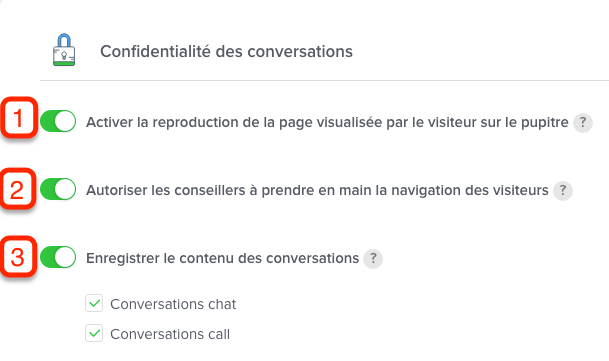
Task: Toggle off Enregistrer le contenu des conversations
Action: point(58,257)
